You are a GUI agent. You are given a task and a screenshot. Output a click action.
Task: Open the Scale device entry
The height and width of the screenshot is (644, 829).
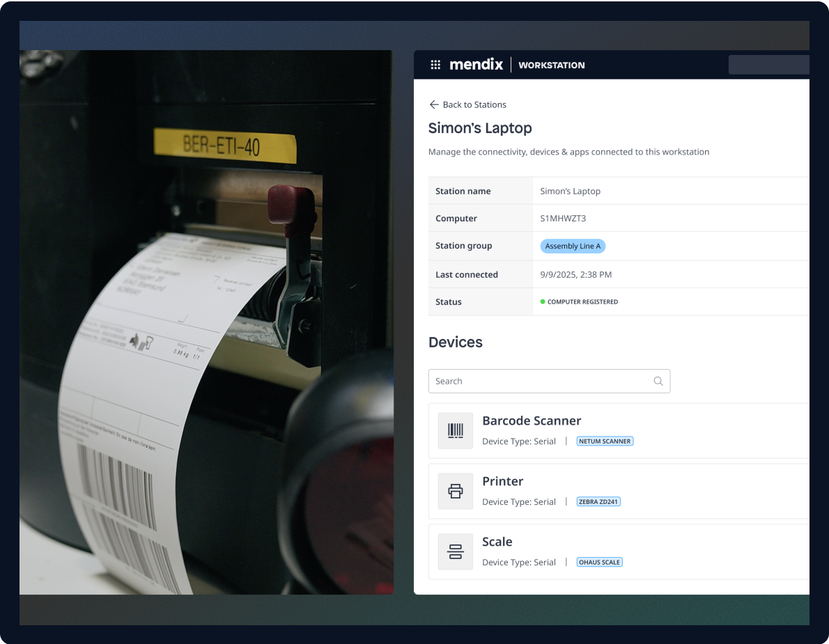click(x=497, y=542)
